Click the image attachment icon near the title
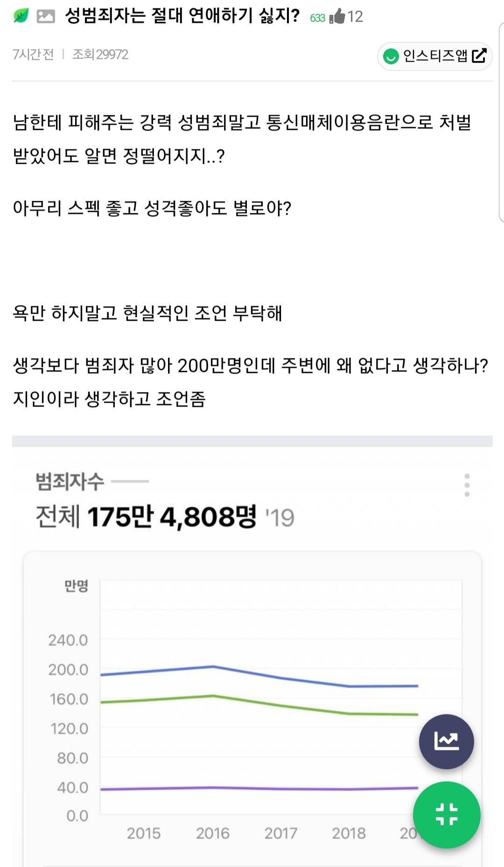504x867 pixels. [46, 17]
